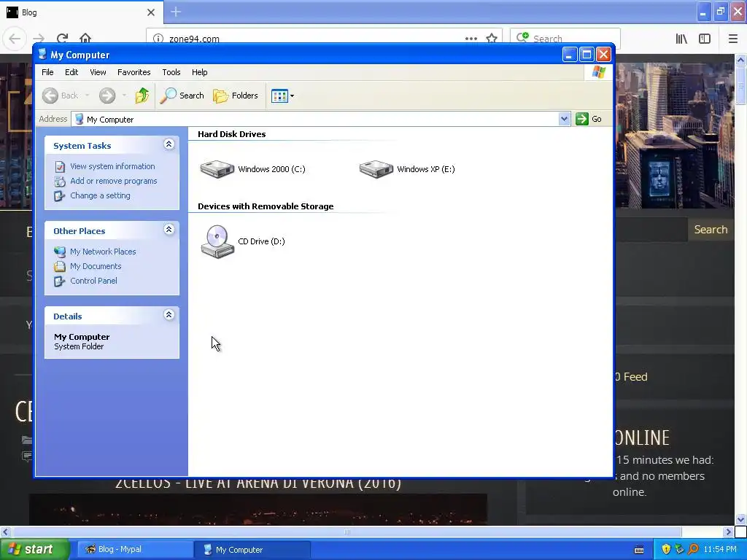Reload page in Mypal browser
This screenshot has width=747, height=560.
click(x=63, y=38)
